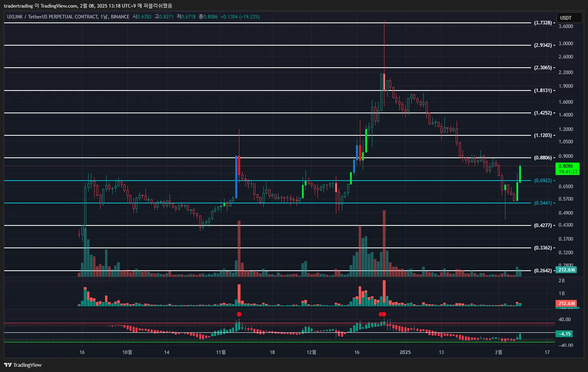588x372 pixels.
Task: Click the 2.6000 price axis label
Action: point(566,57)
